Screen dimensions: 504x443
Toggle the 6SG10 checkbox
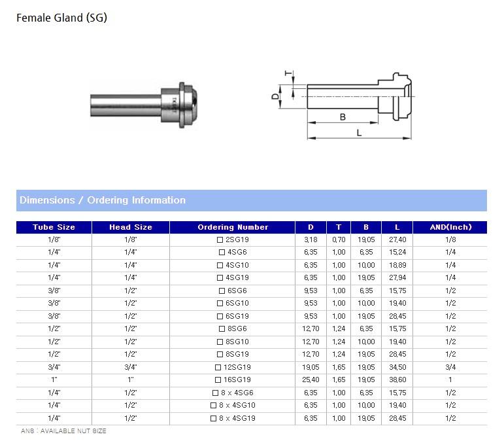[220, 304]
